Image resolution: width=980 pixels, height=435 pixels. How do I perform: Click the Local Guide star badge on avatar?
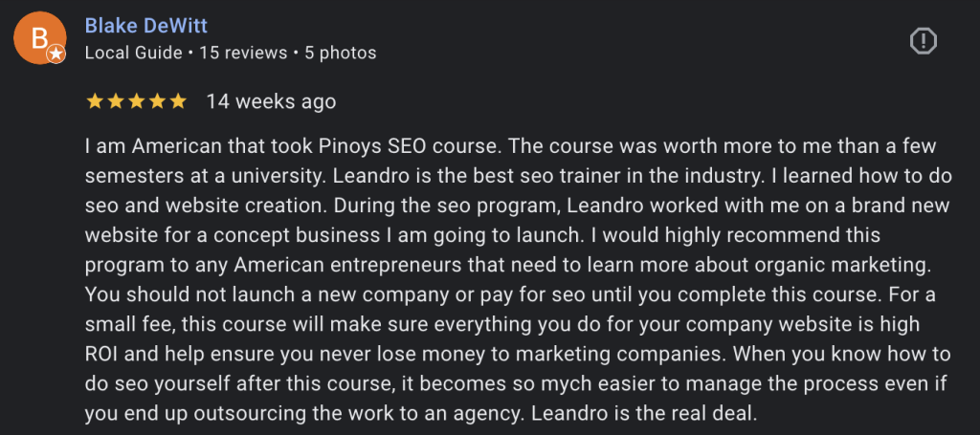point(56,54)
